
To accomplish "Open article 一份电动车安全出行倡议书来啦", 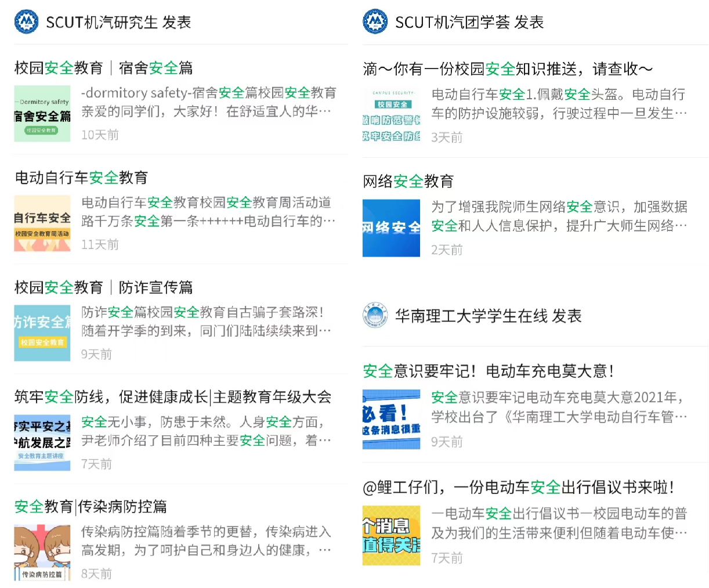I will coord(519,487).
